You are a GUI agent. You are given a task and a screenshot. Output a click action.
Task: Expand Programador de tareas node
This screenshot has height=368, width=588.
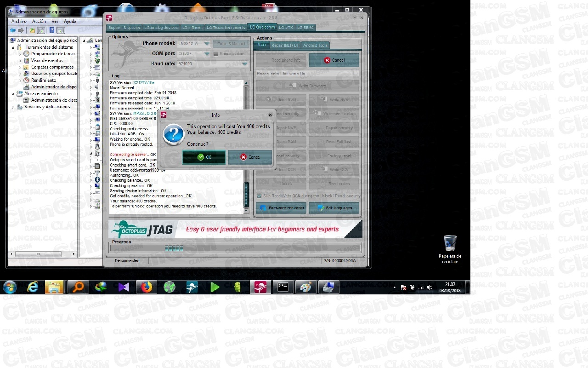click(x=20, y=54)
